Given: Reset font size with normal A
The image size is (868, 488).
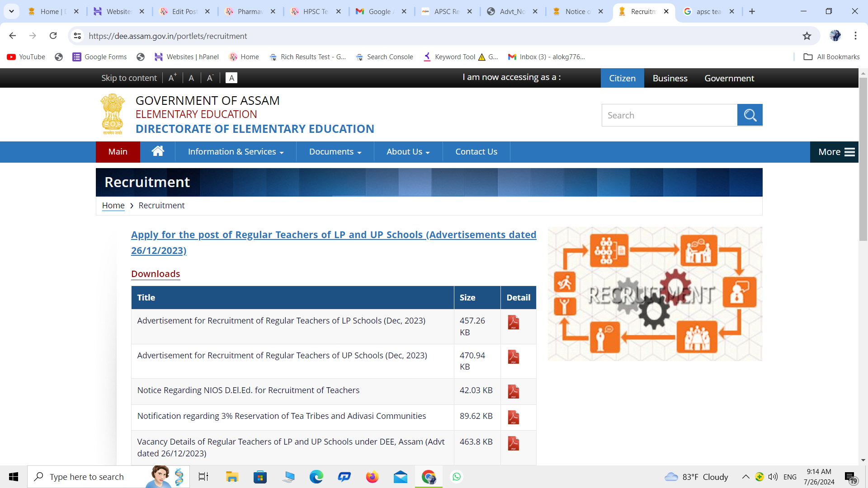Looking at the screenshot, I should 191,78.
